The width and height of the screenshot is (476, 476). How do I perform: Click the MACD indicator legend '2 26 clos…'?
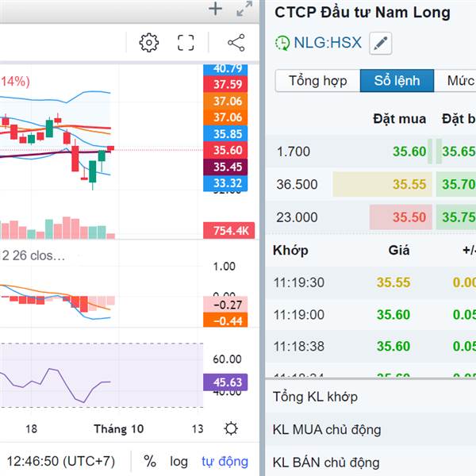pyautogui.click(x=33, y=255)
